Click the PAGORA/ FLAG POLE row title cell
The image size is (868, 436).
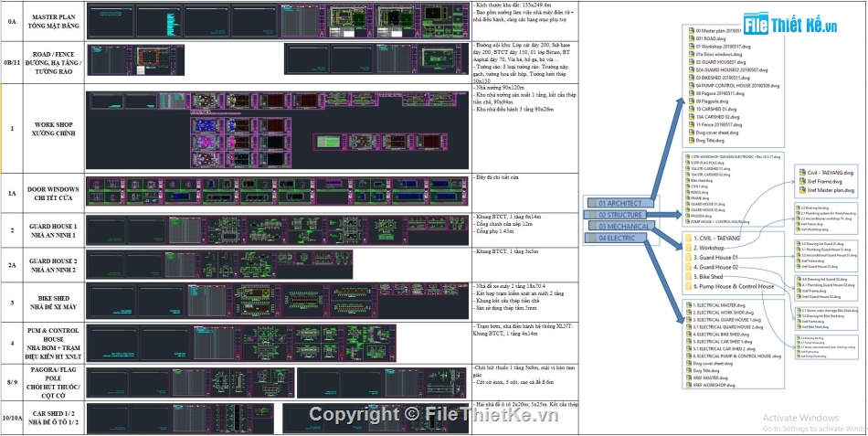click(x=56, y=382)
